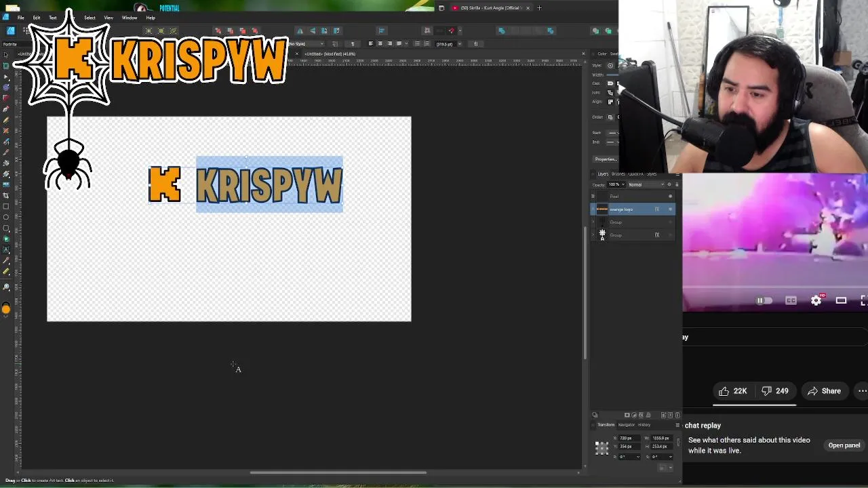Toggle YouTube closed captions
Screen dimensions: 868x488
click(x=791, y=300)
